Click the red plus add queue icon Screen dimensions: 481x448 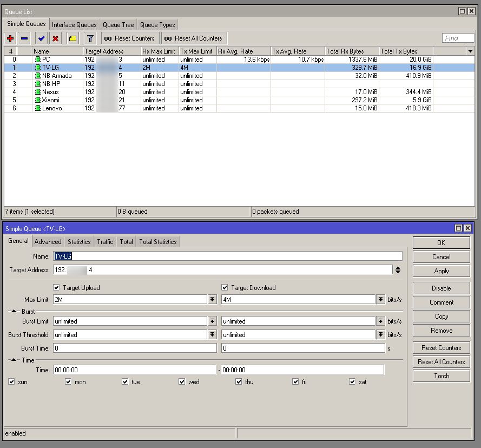tap(10, 38)
